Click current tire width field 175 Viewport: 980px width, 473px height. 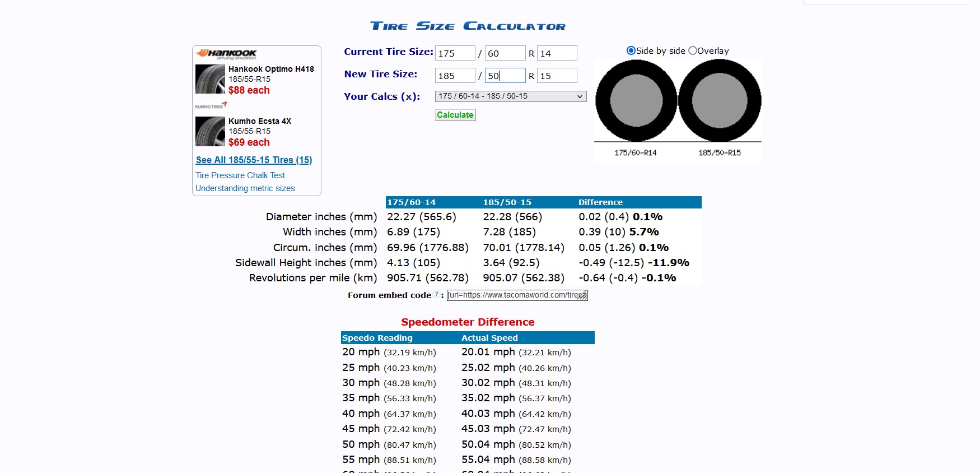coord(455,53)
